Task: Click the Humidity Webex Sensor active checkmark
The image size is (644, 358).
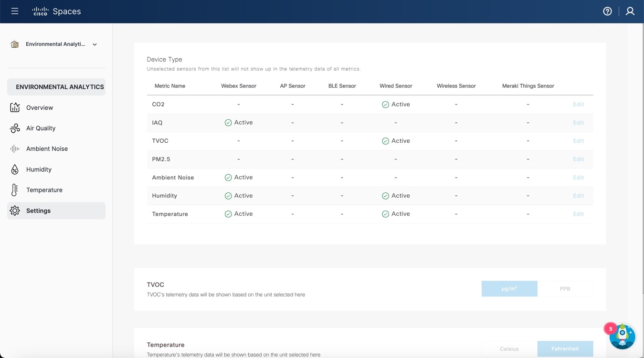Action: 228,196
